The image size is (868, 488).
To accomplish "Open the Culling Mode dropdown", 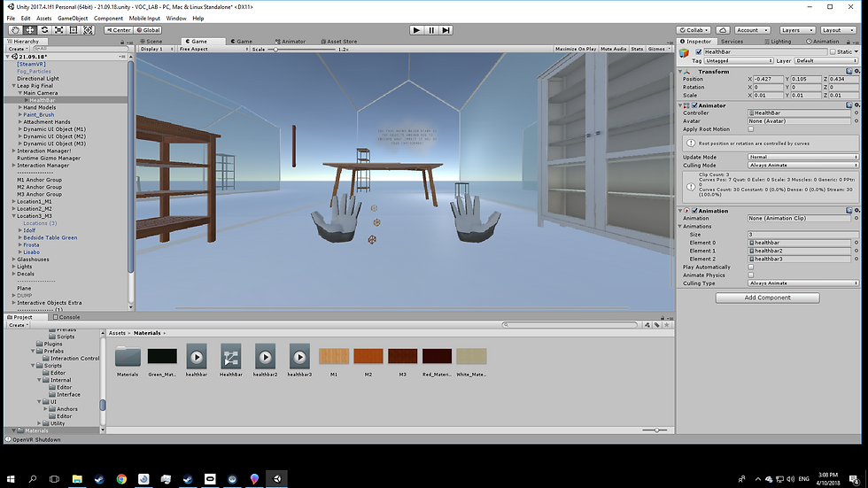I will tap(802, 166).
